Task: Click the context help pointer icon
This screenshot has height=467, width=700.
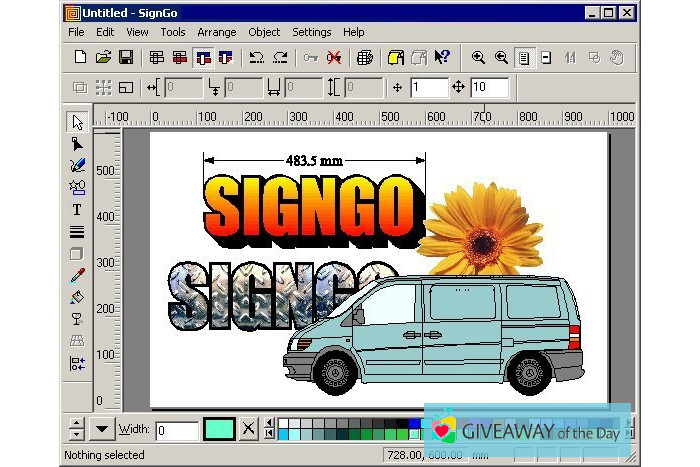Action: [441, 58]
